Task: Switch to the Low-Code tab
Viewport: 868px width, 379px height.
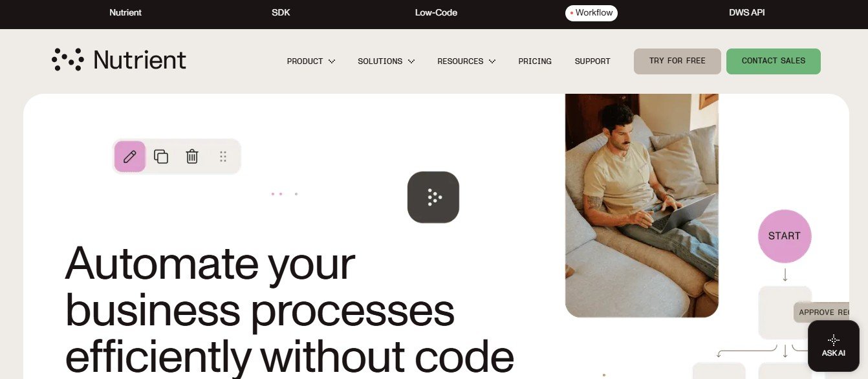Action: pyautogui.click(x=436, y=13)
